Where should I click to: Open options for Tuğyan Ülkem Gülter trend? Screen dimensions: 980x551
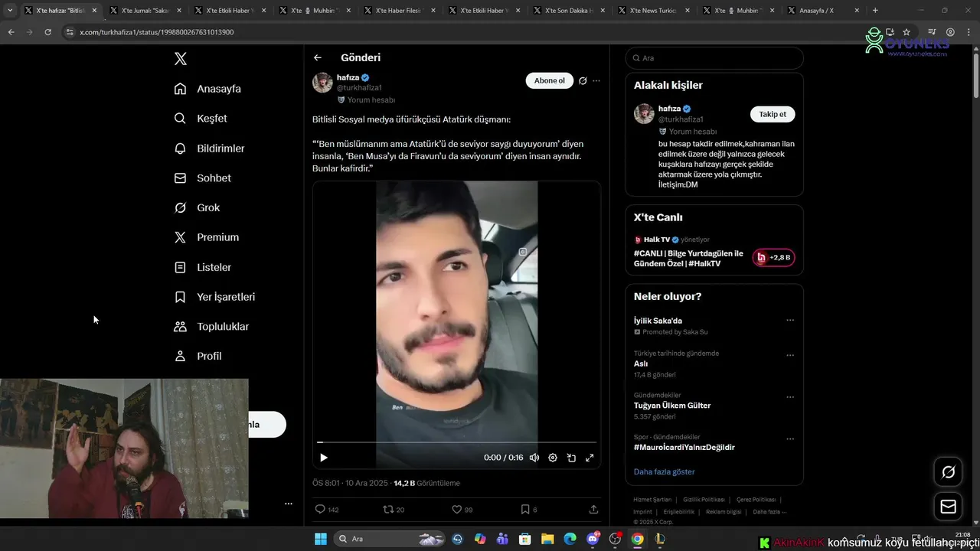790,397
